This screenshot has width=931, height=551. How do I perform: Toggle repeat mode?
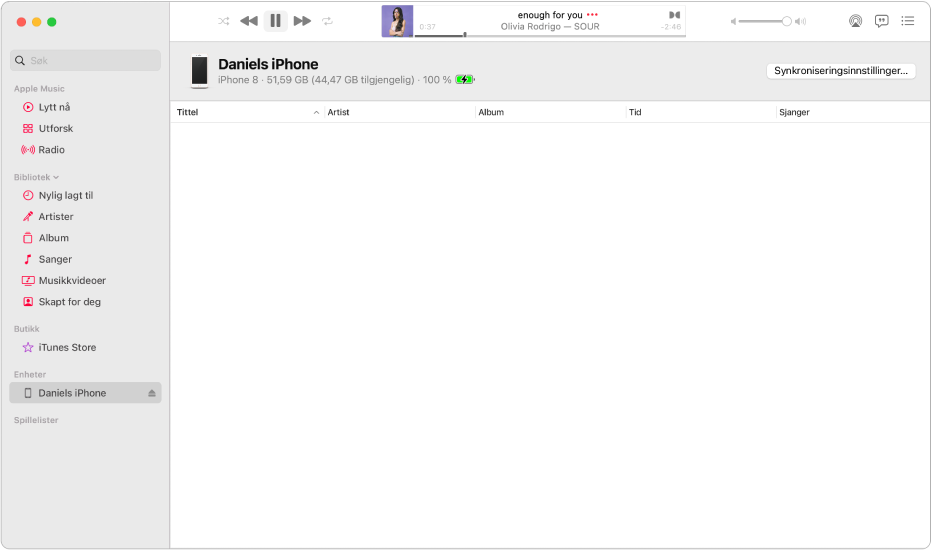[x=327, y=21]
